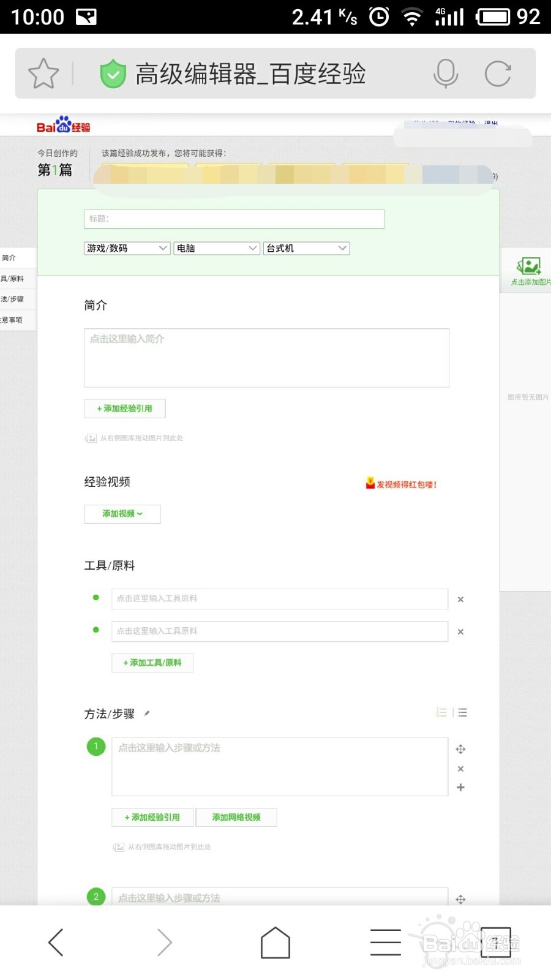
Task: Tap the alarm clock status bar icon
Action: point(379,17)
